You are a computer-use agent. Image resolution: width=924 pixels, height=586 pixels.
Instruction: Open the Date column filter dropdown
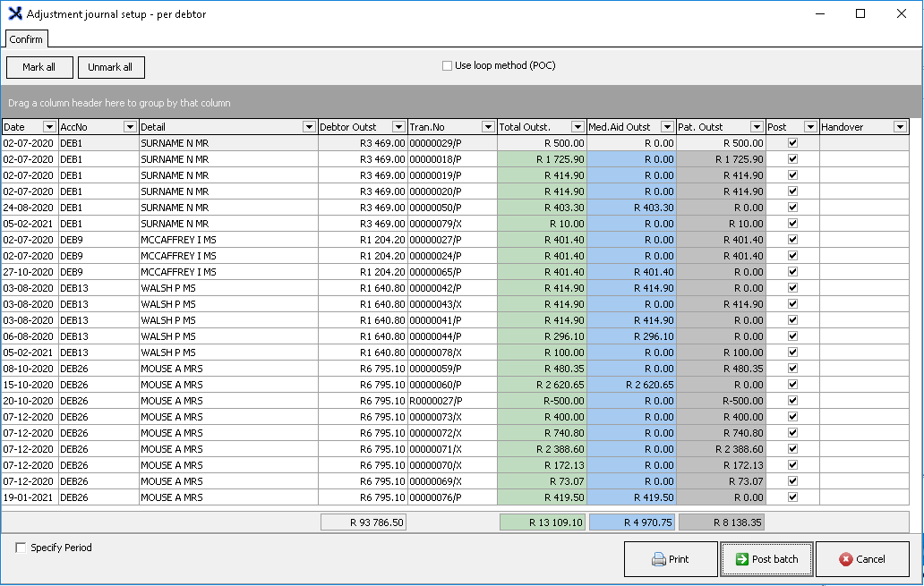tap(49, 127)
